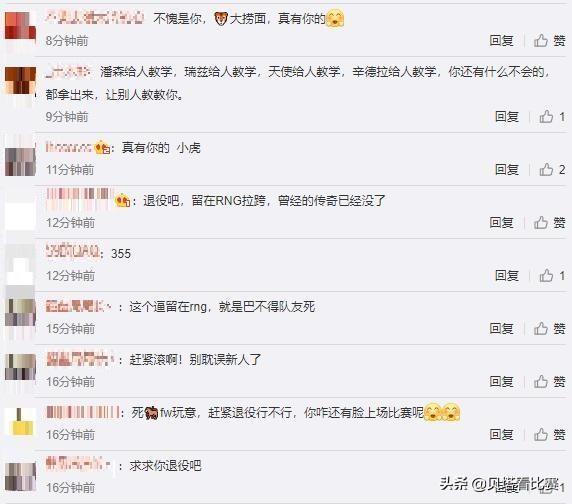Click 回复 on 真有你的 小虎 comment
This screenshot has height=504, width=572.
coord(507,170)
